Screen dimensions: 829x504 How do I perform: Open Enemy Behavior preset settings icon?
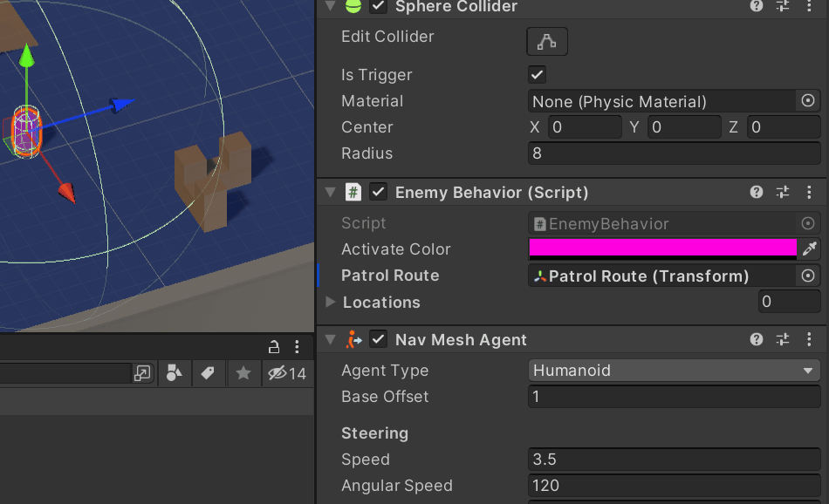[x=783, y=192]
